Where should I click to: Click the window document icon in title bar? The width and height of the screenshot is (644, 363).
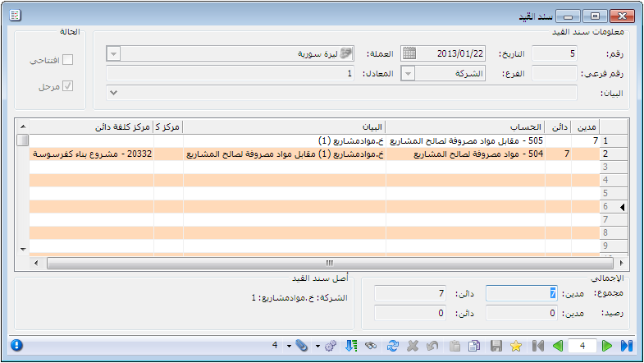coord(16,16)
